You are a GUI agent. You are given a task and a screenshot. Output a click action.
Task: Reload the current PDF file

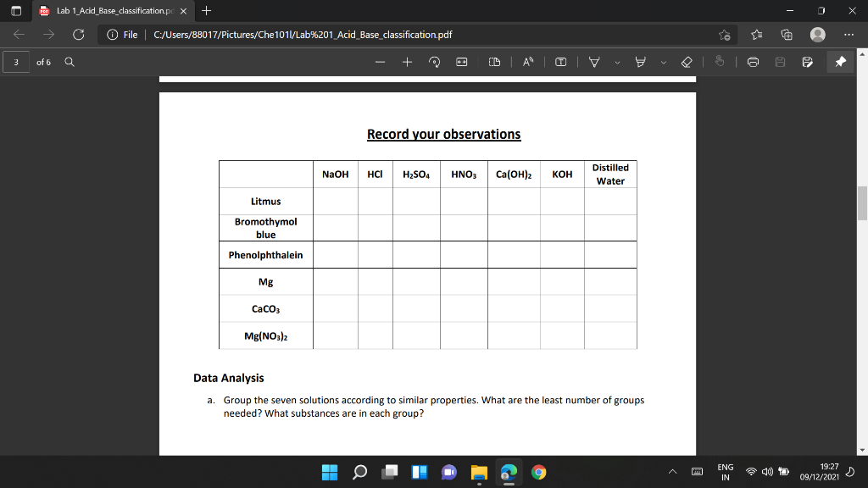pos(79,36)
